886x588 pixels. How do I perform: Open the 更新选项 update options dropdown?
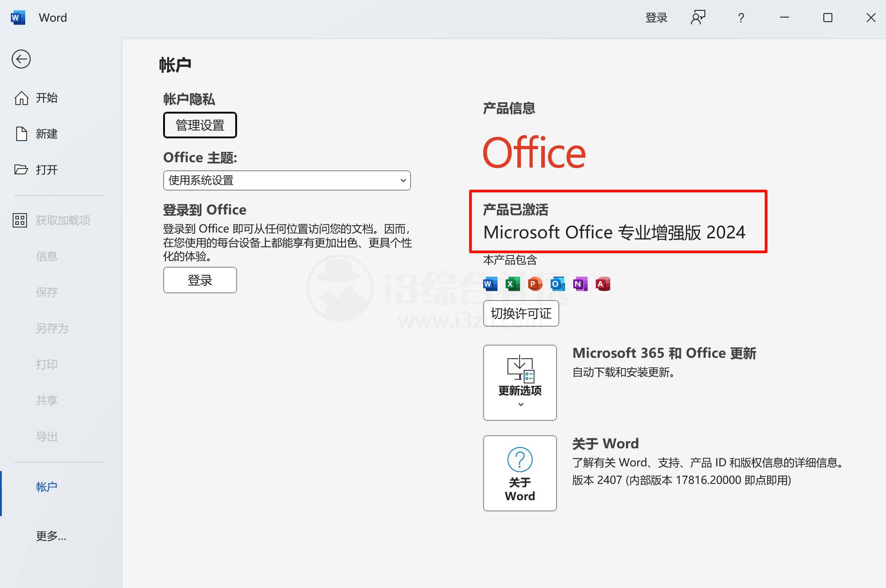click(520, 383)
